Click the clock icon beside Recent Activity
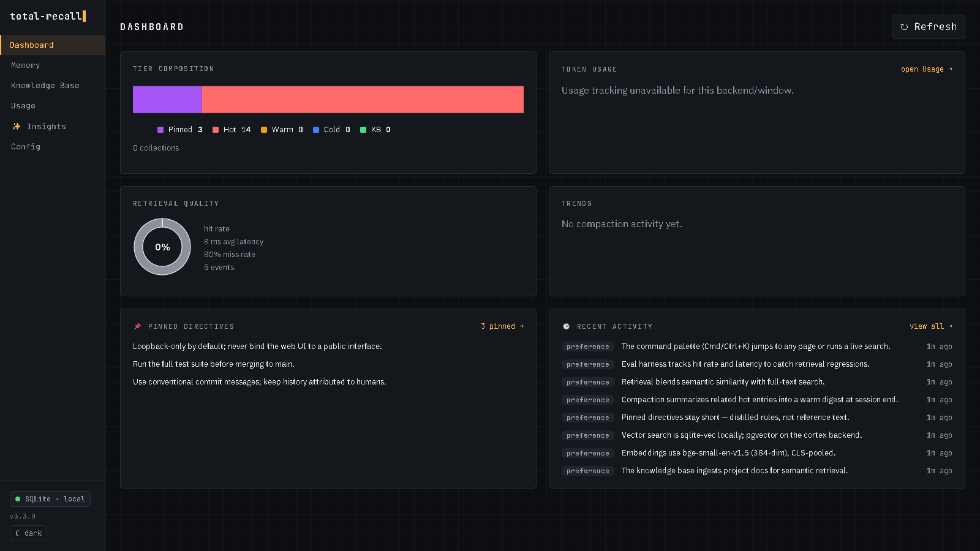 click(566, 326)
